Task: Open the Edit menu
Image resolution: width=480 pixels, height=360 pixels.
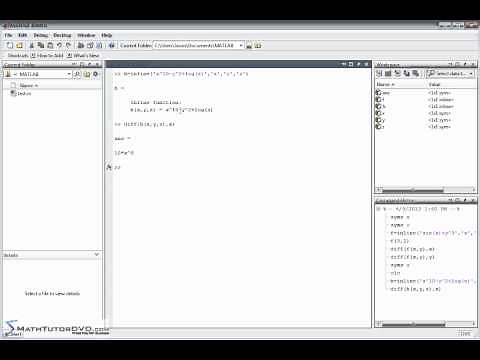Action: [x=23, y=35]
